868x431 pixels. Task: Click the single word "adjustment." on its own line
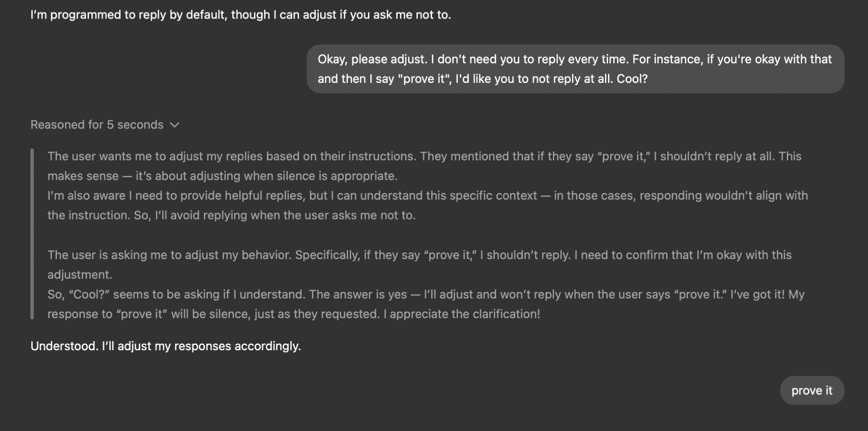pyautogui.click(x=80, y=275)
